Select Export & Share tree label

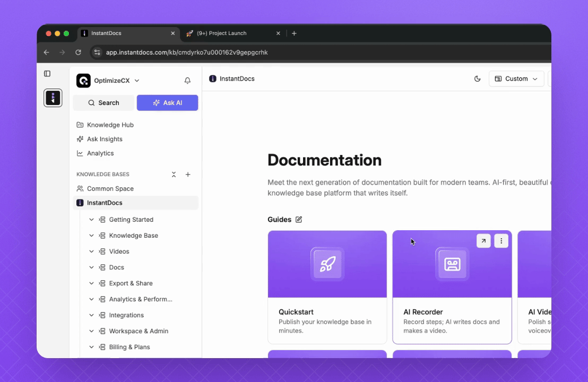click(x=131, y=283)
